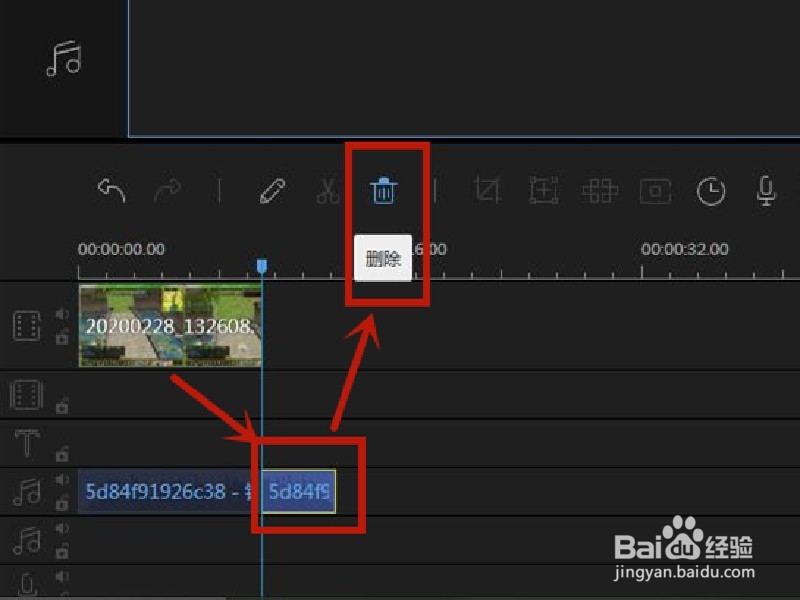This screenshot has height=600, width=800.
Task: Click the 00:00:32.00 ruler label
Action: [684, 249]
